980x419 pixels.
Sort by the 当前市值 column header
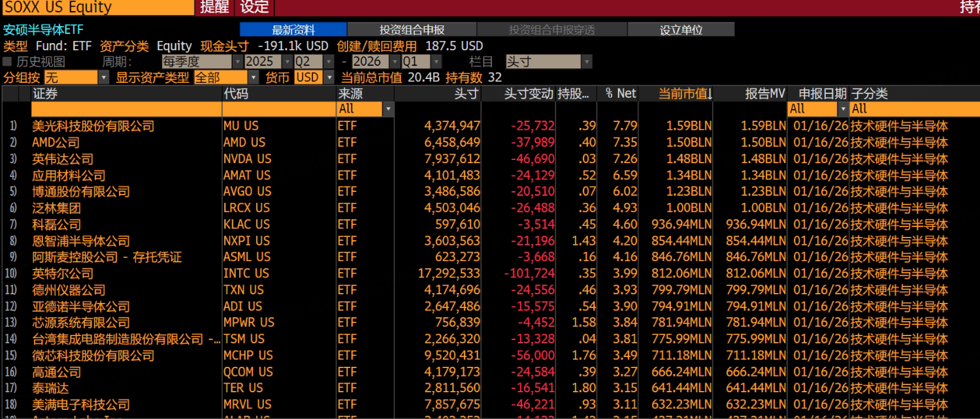coord(677,93)
